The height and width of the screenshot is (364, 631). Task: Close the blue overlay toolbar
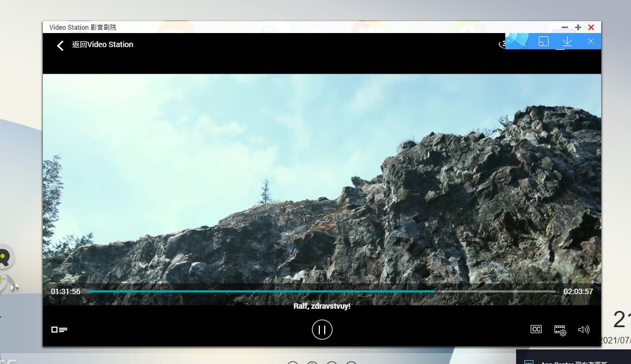(x=590, y=41)
